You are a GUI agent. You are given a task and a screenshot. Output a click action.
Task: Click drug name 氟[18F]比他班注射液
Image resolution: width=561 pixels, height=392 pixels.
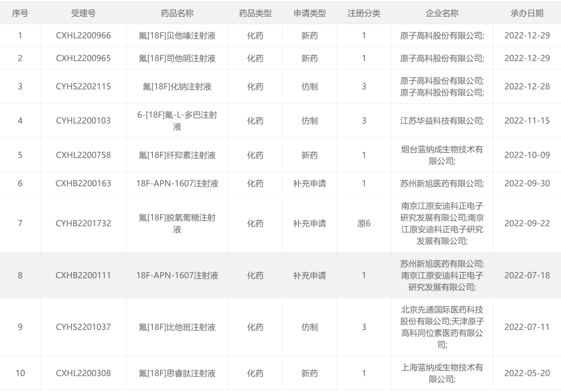click(177, 327)
